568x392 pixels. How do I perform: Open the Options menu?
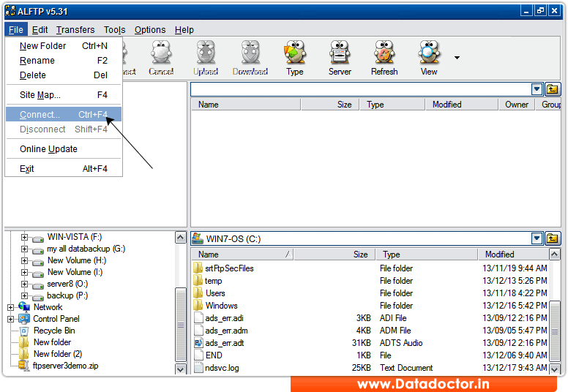point(150,30)
